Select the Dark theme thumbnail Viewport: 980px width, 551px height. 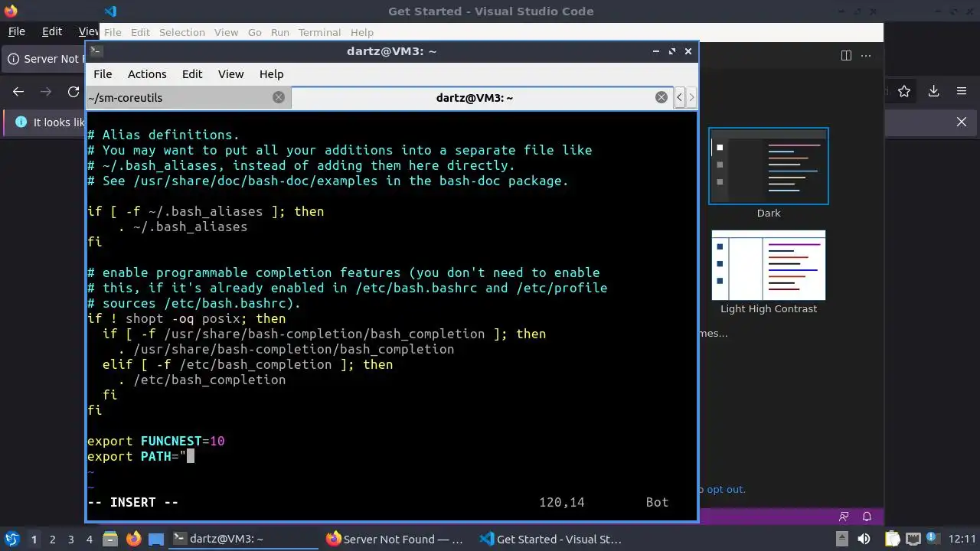pos(769,166)
